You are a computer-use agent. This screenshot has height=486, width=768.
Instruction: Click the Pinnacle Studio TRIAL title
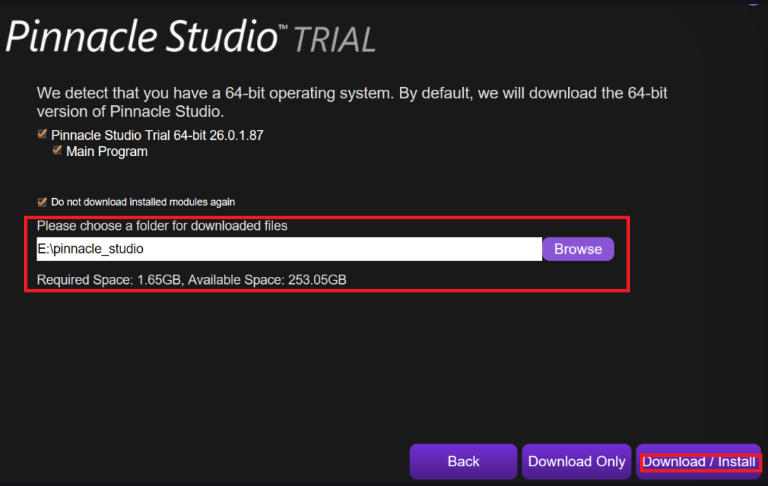click(x=191, y=37)
